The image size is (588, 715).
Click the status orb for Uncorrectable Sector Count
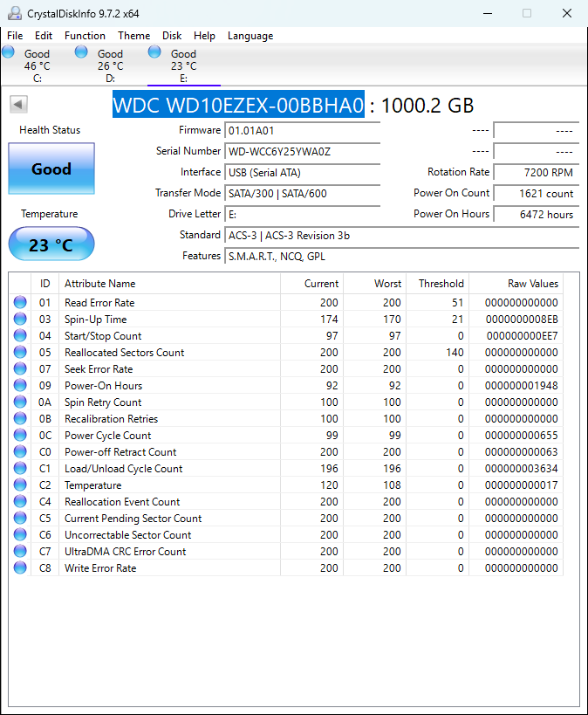click(x=20, y=534)
